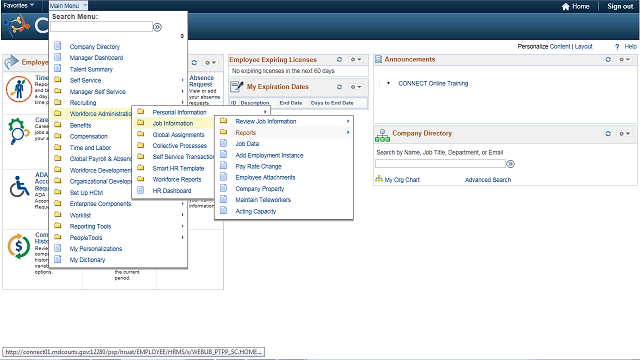The width and height of the screenshot is (640, 360).
Task: Click the Compensation folder icon
Action: [x=58, y=136]
